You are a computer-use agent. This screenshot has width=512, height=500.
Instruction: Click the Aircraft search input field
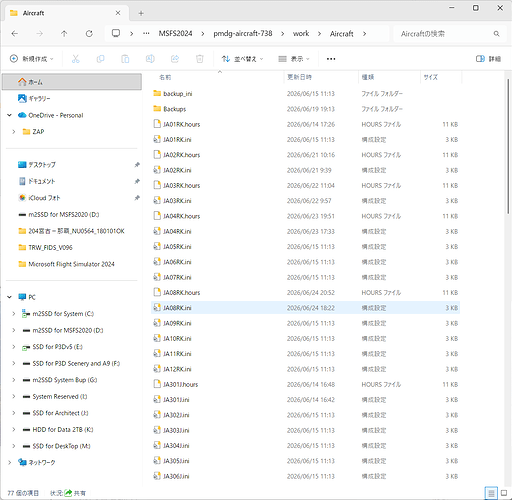[x=448, y=34]
